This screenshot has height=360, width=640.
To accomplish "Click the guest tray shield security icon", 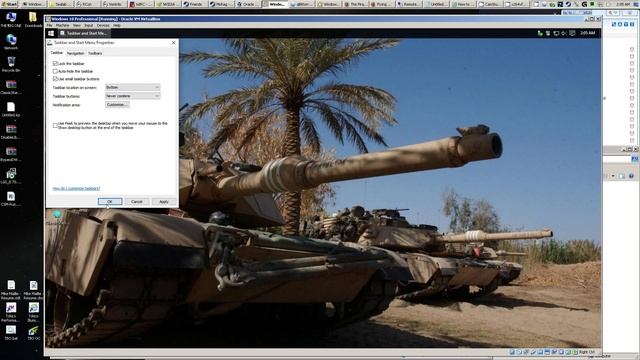I will 548,33.
